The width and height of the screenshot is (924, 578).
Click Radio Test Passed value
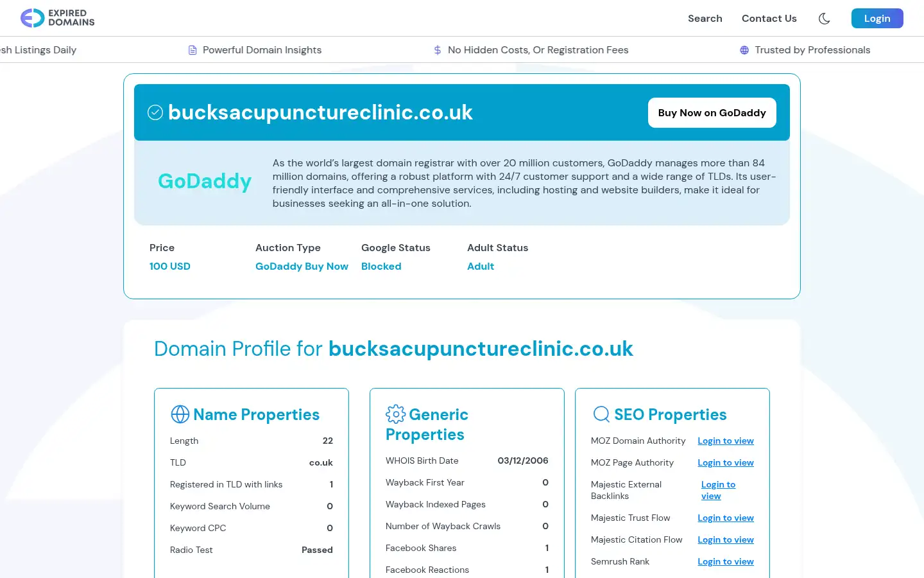coord(317,550)
